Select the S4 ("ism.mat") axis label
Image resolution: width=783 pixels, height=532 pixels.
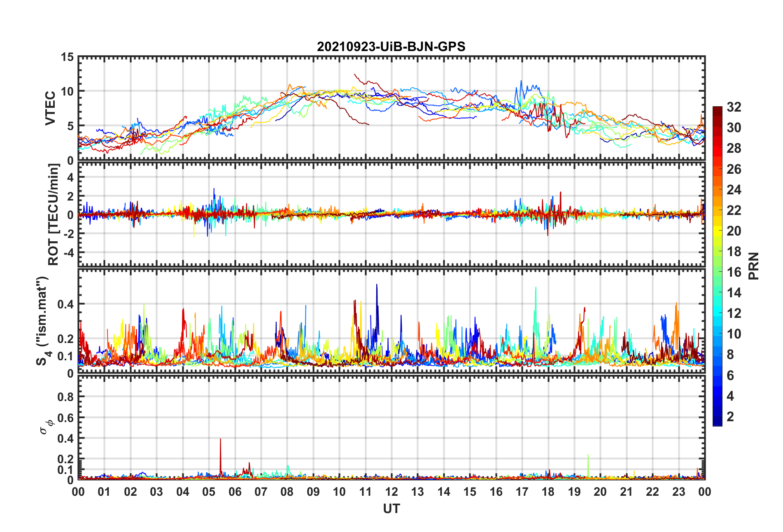click(x=42, y=321)
